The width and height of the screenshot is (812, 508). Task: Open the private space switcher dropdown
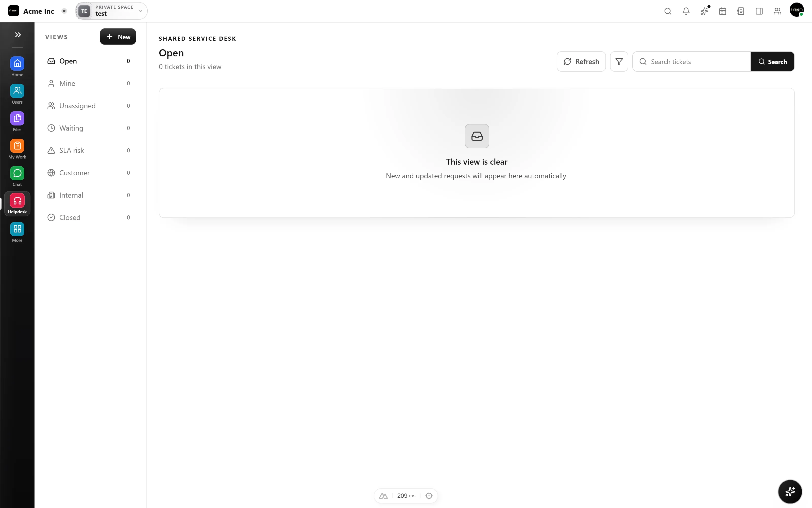111,11
